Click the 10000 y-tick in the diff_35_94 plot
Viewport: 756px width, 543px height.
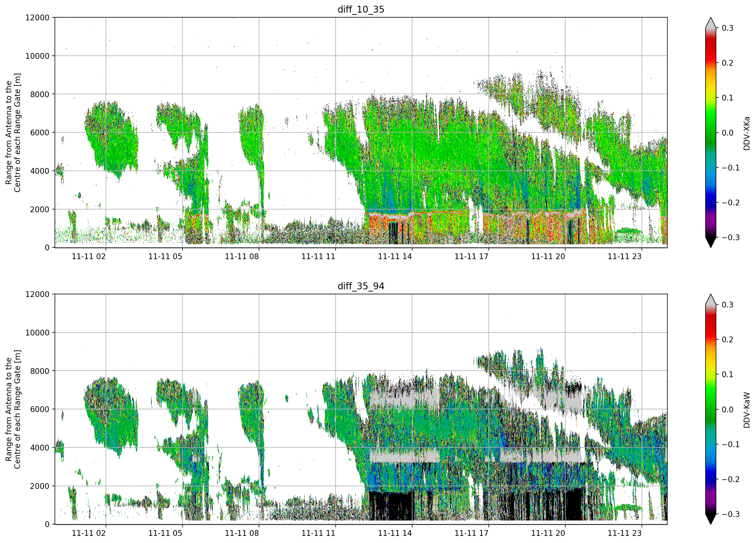pos(37,333)
